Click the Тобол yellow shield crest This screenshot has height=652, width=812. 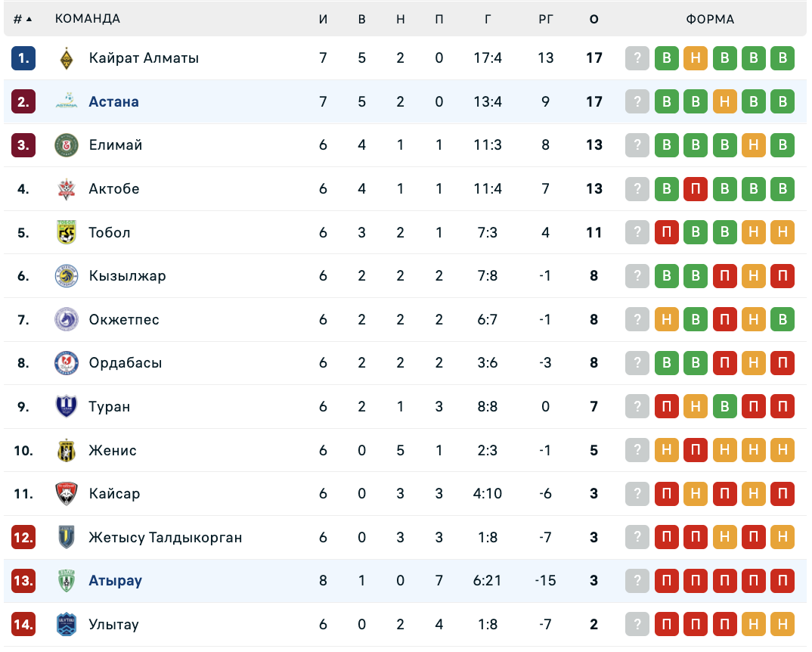pyautogui.click(x=67, y=232)
